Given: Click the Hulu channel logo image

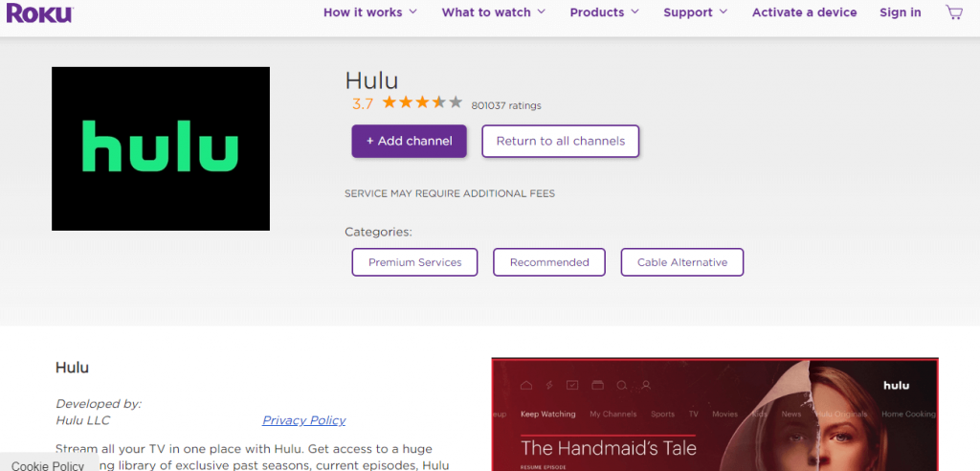Looking at the screenshot, I should click(161, 149).
